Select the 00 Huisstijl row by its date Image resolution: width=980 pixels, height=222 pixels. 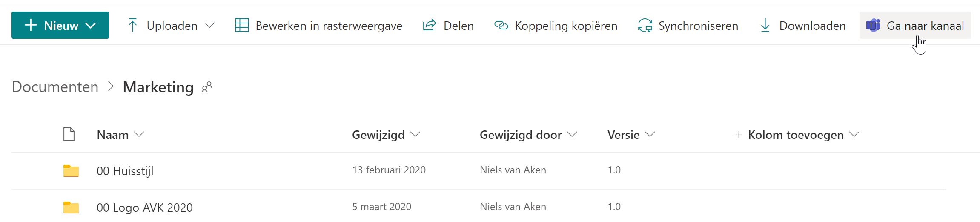(389, 170)
